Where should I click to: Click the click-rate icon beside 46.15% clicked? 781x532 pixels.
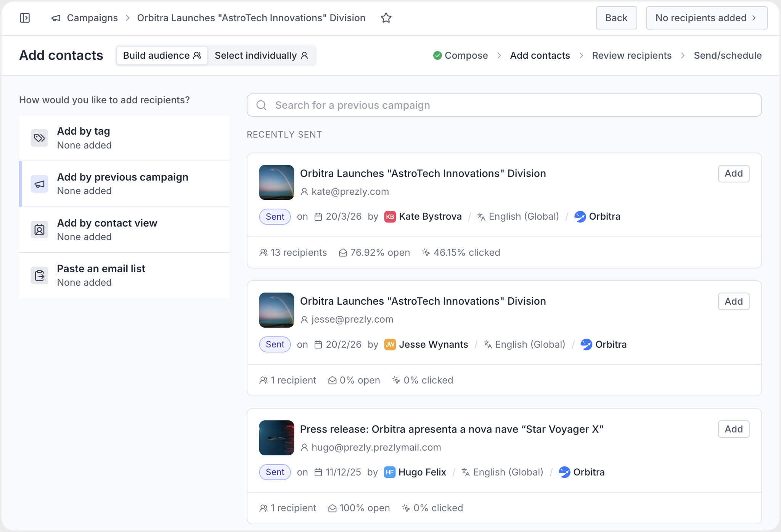tap(426, 252)
